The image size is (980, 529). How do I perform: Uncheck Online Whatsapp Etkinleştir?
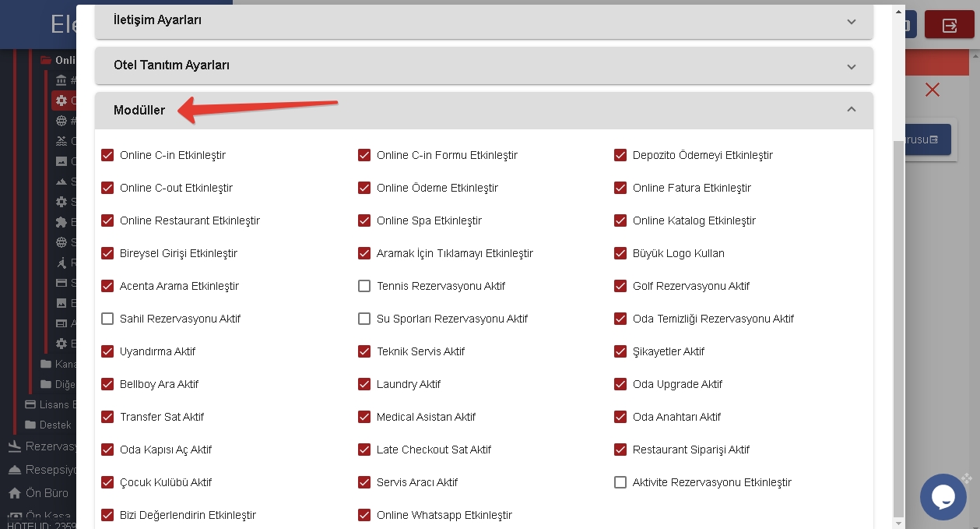[364, 515]
